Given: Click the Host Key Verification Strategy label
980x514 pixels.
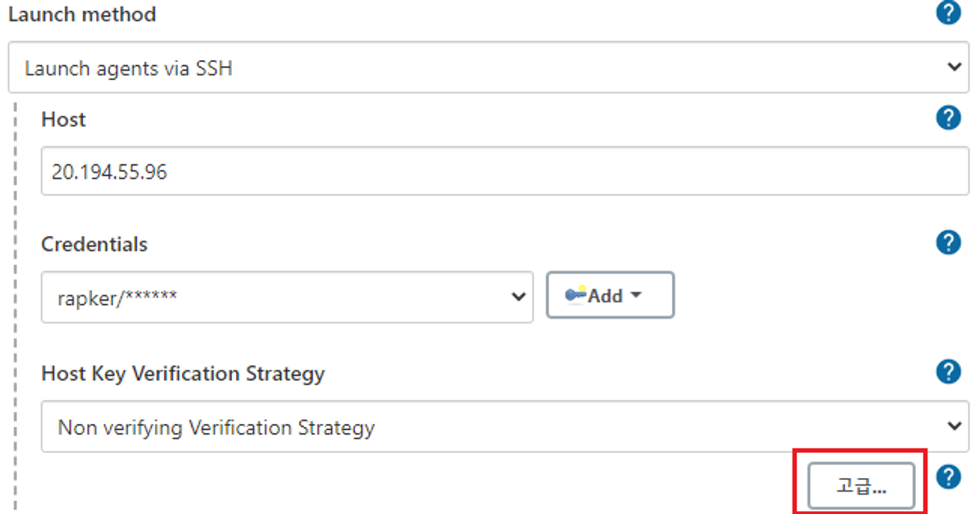Looking at the screenshot, I should click(183, 374).
